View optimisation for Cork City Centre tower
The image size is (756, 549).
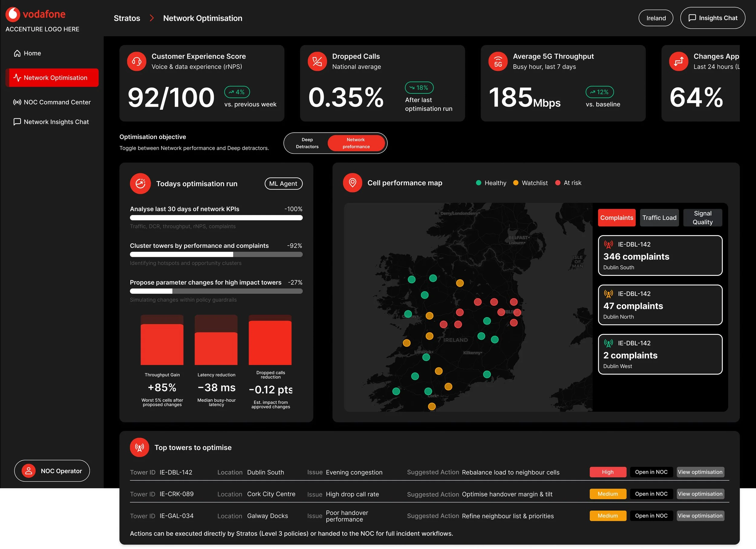click(700, 494)
